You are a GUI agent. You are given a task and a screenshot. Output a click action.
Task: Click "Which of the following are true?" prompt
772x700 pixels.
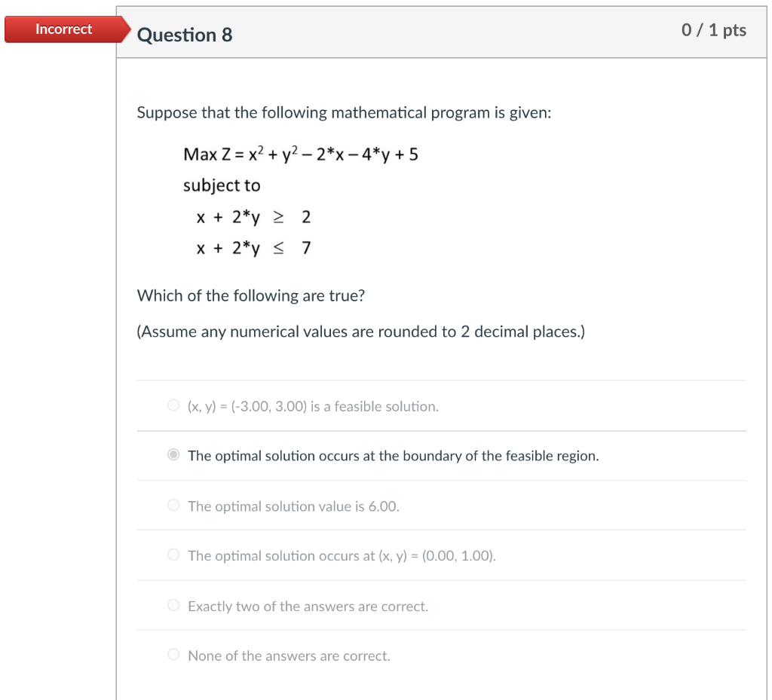click(250, 295)
